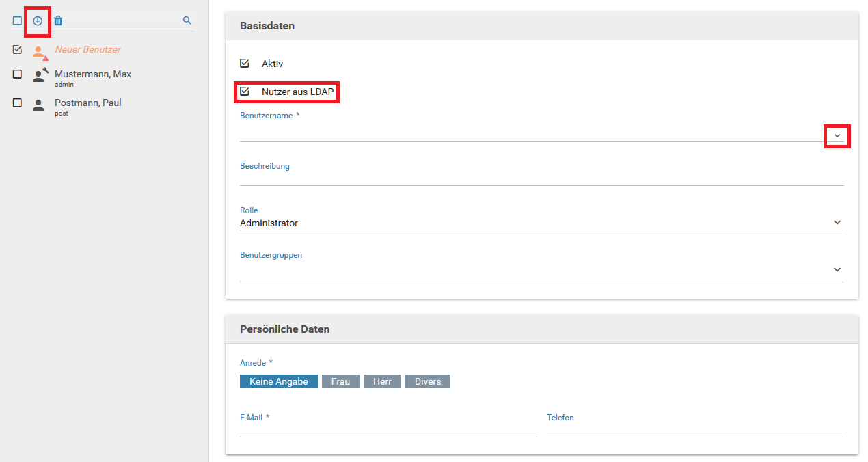868x462 pixels.
Task: Focus the Beschreibung text field
Action: click(541, 178)
